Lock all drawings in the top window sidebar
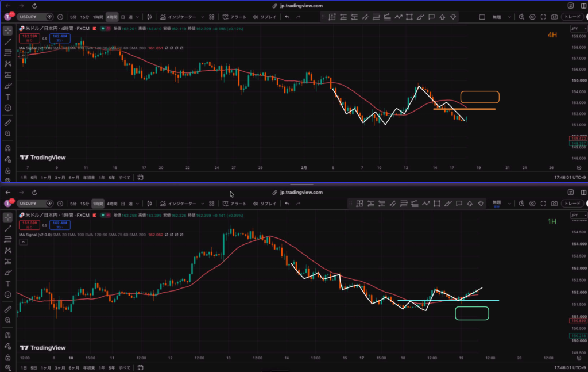The width and height of the screenshot is (588, 372). click(8, 171)
